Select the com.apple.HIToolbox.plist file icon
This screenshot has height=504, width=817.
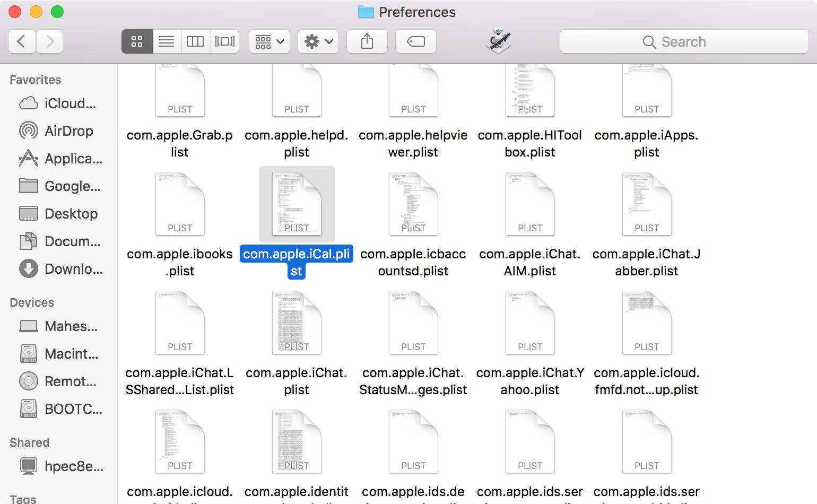(x=530, y=90)
